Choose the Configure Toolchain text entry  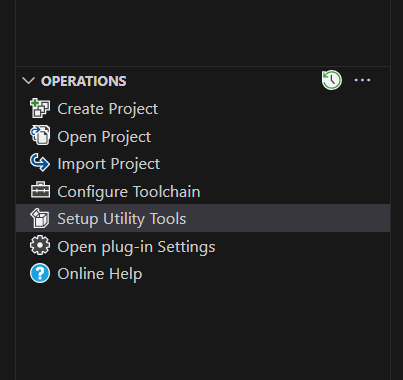point(129,192)
